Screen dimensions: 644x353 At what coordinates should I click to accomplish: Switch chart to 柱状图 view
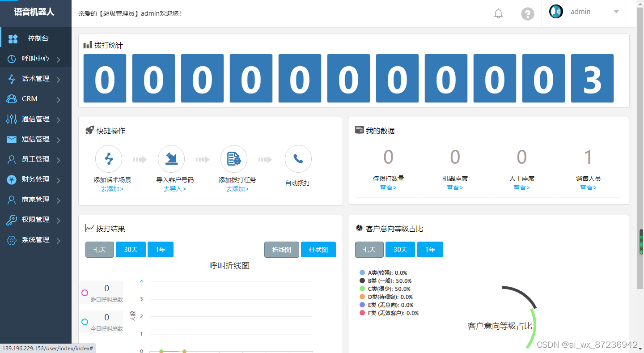(318, 250)
